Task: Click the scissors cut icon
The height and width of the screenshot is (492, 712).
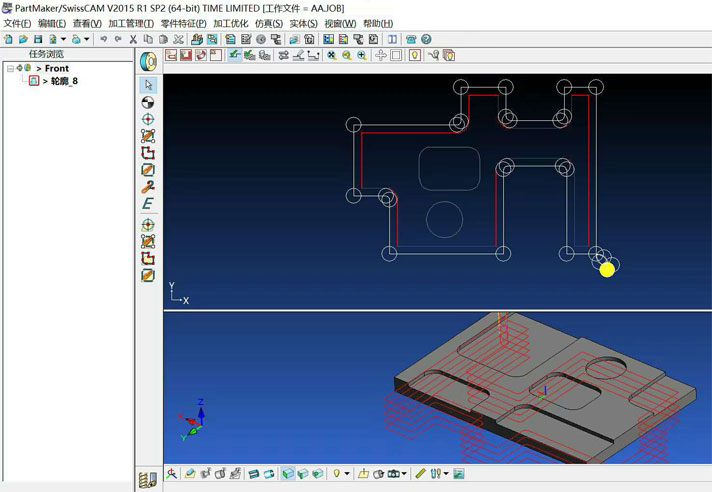Action: (x=133, y=39)
